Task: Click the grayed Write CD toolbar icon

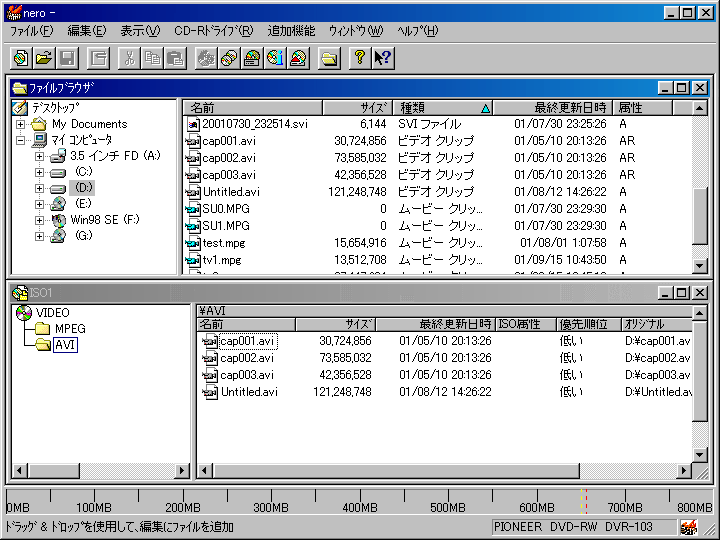Action: click(206, 58)
